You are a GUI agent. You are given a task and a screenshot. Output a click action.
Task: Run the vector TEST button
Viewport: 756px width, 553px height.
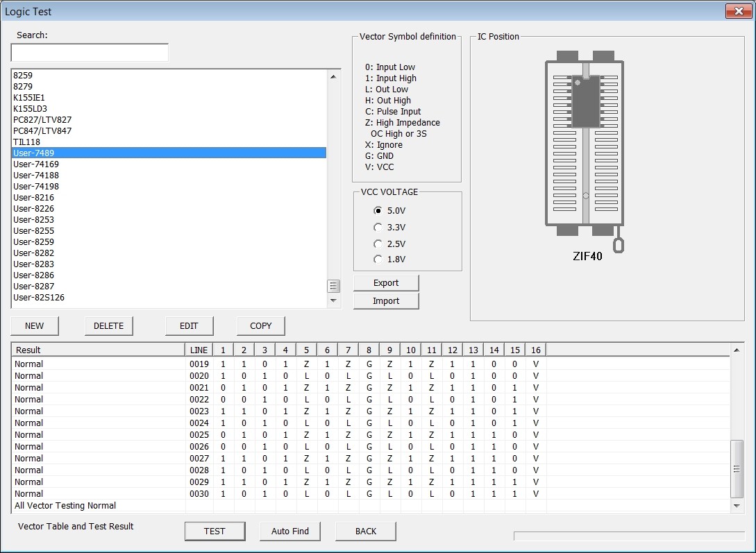pyautogui.click(x=215, y=531)
